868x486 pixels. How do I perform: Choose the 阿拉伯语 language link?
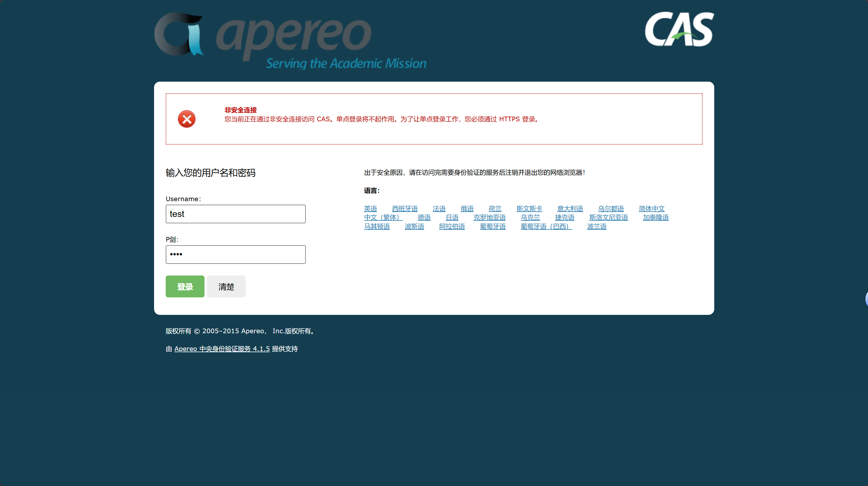coord(452,226)
